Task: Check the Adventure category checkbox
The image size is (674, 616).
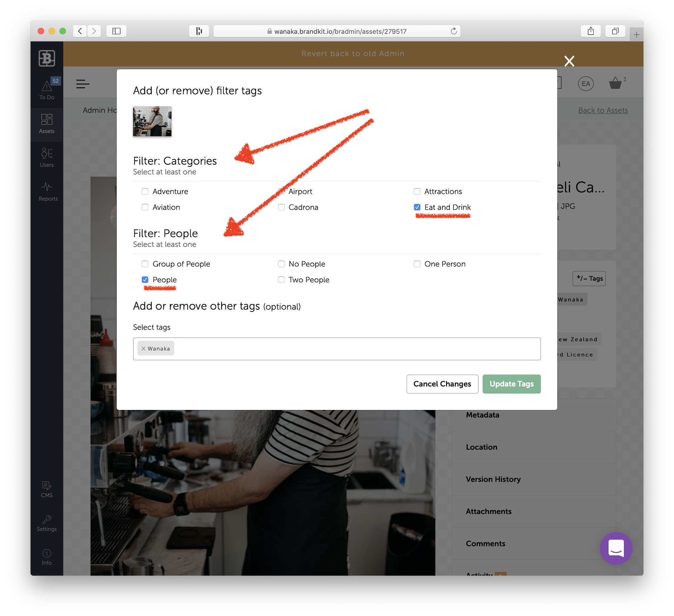Action: (145, 191)
